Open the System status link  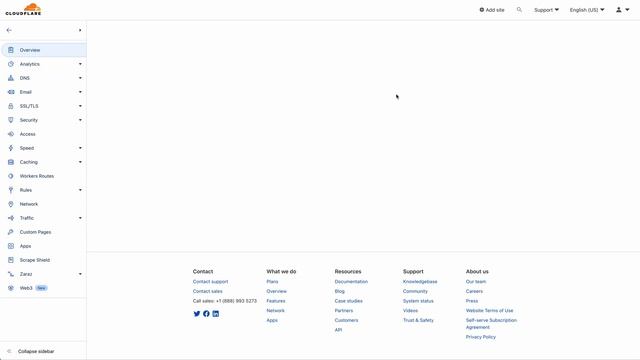[418, 301]
